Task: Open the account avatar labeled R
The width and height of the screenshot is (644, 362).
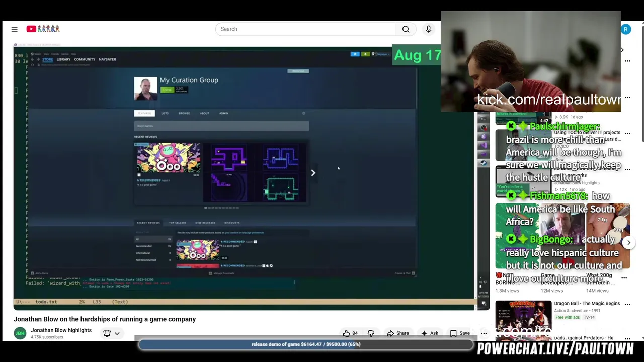Action: tap(626, 29)
